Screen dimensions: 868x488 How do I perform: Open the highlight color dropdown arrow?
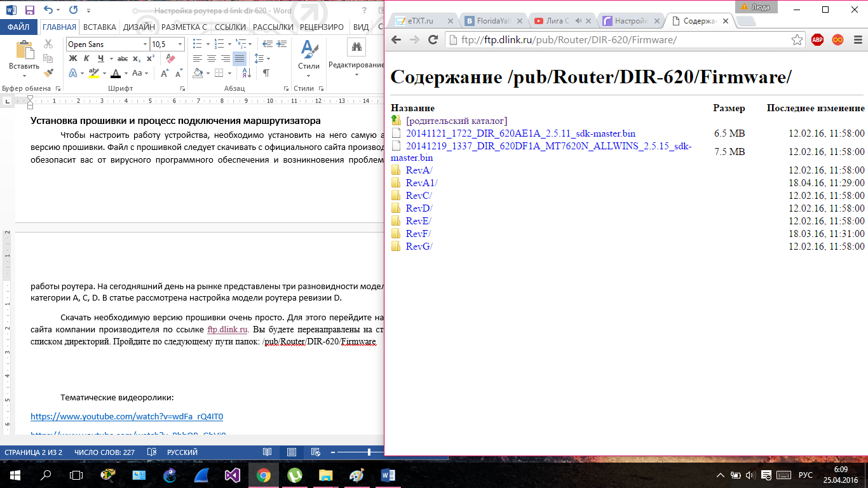105,73
